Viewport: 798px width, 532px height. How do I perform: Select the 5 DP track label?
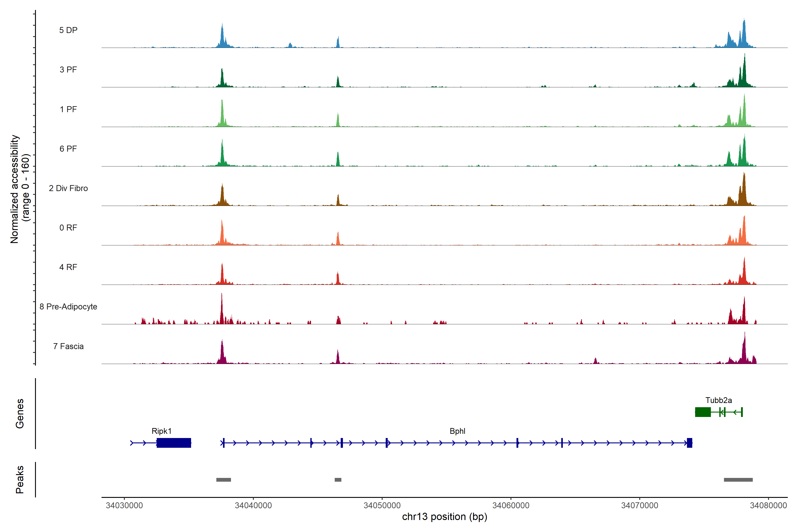pyautogui.click(x=68, y=30)
